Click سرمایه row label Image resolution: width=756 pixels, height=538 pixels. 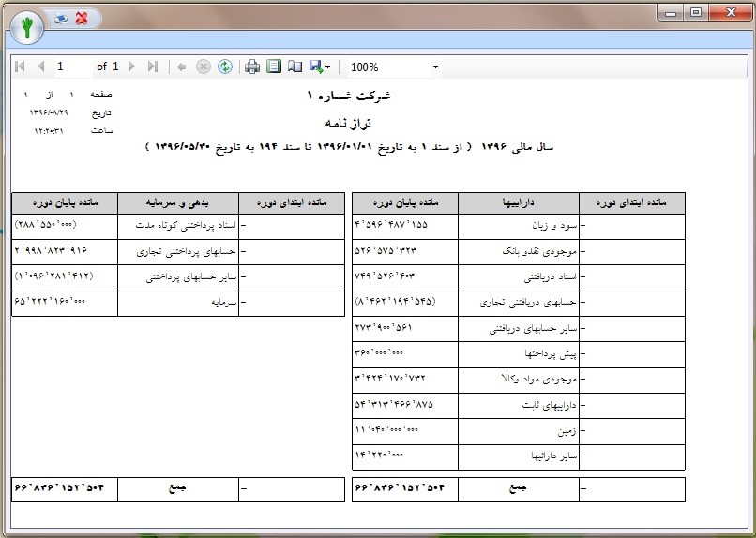pos(224,303)
